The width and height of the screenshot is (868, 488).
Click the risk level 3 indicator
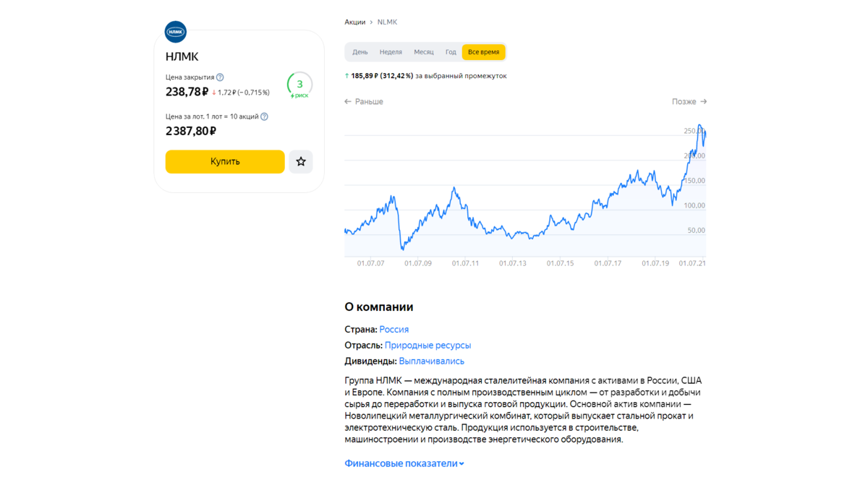(299, 85)
